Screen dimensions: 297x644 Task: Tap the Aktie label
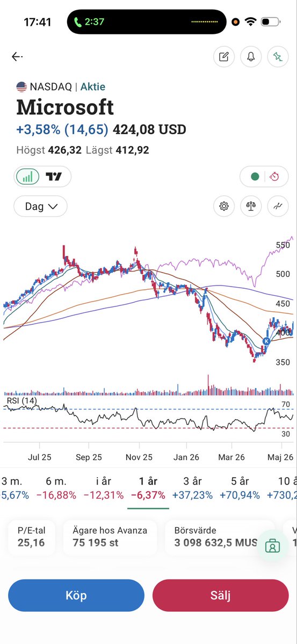93,86
